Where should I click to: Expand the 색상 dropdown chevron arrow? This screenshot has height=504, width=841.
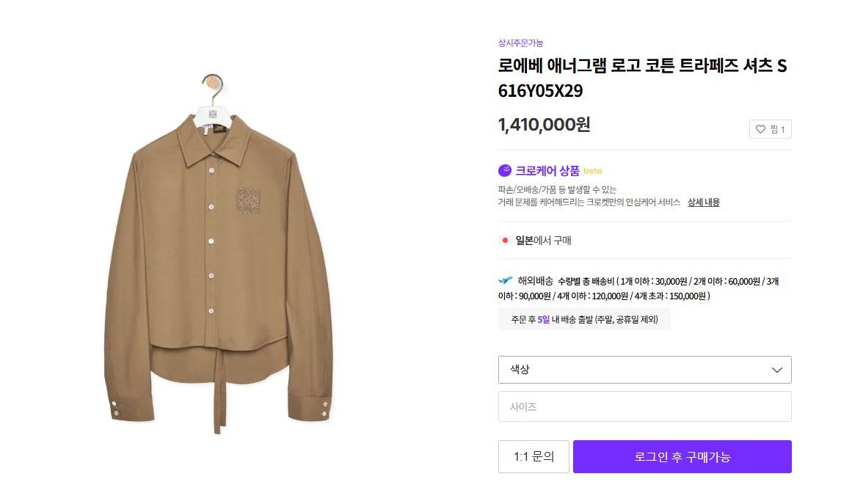777,370
